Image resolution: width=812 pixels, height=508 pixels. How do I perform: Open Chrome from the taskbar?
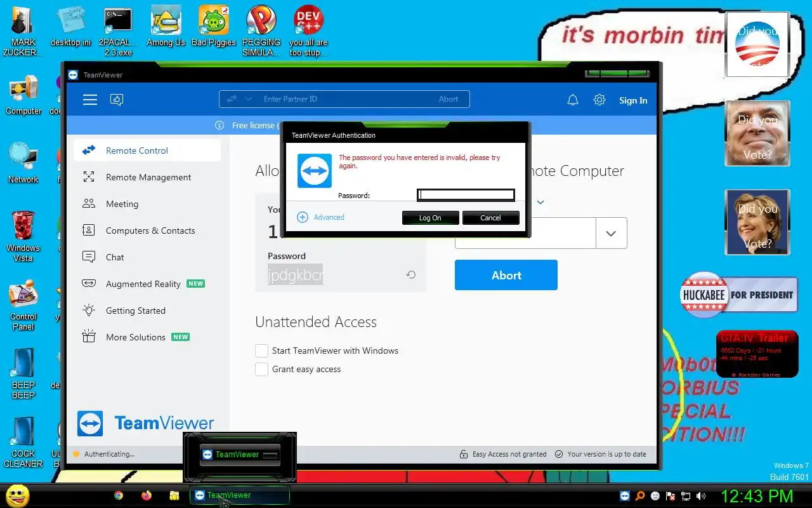point(119,495)
